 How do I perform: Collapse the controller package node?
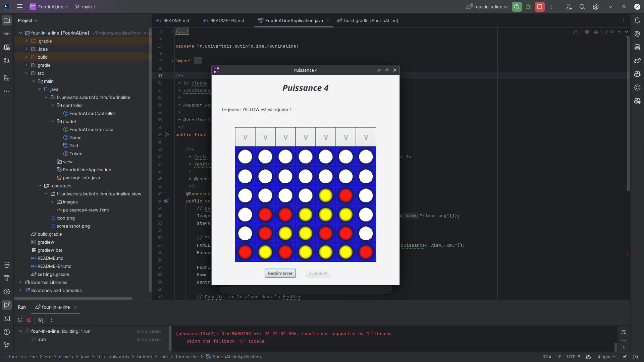(52, 105)
